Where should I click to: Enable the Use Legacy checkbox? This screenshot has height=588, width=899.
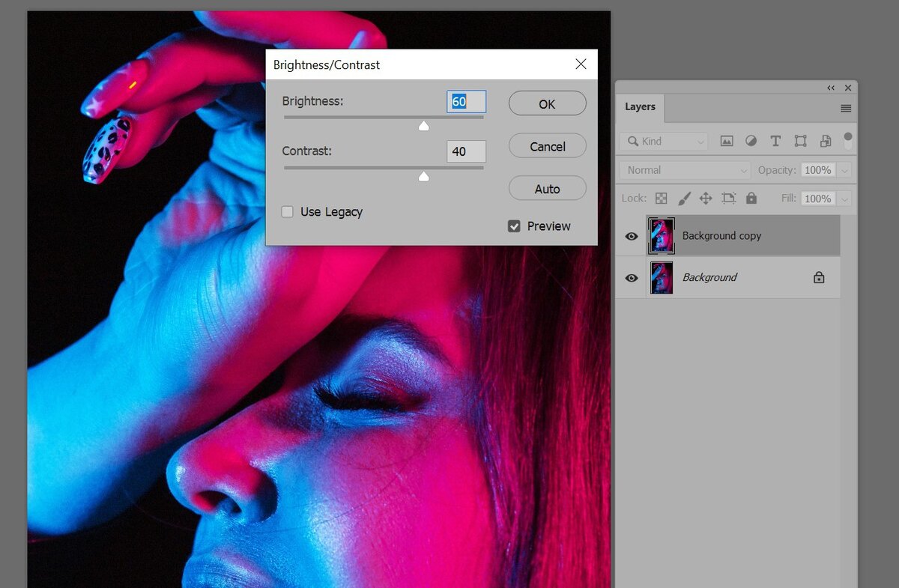point(287,212)
